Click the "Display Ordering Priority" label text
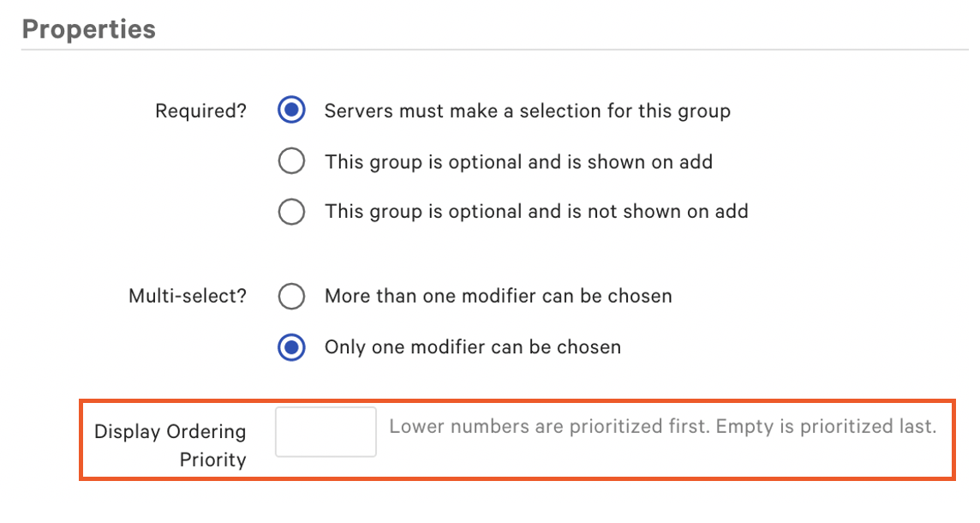The image size is (980, 523). pos(170,443)
